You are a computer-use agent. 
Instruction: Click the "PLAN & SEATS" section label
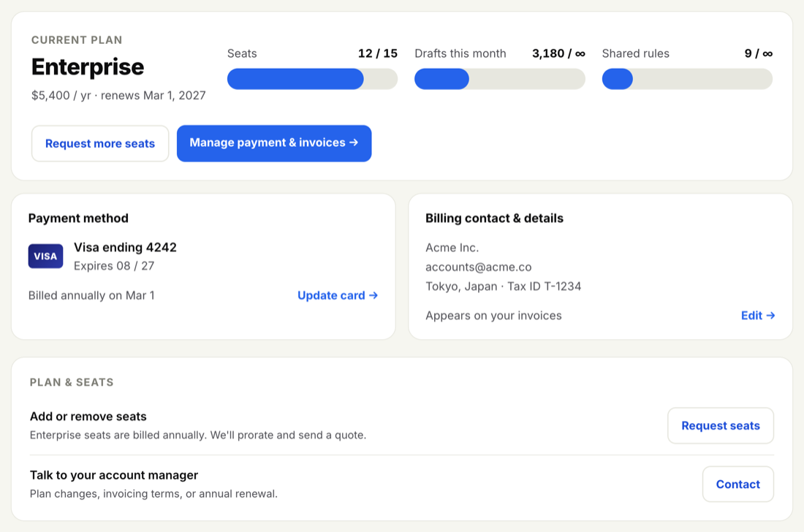tap(72, 382)
